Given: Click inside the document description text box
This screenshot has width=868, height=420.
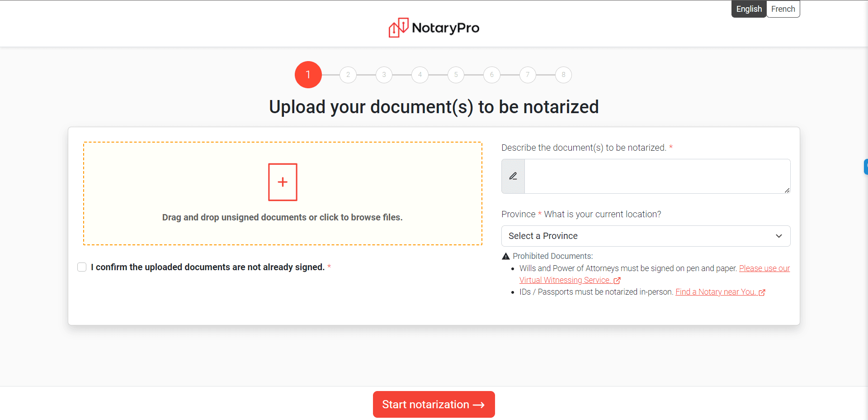Looking at the screenshot, I should click(x=656, y=176).
